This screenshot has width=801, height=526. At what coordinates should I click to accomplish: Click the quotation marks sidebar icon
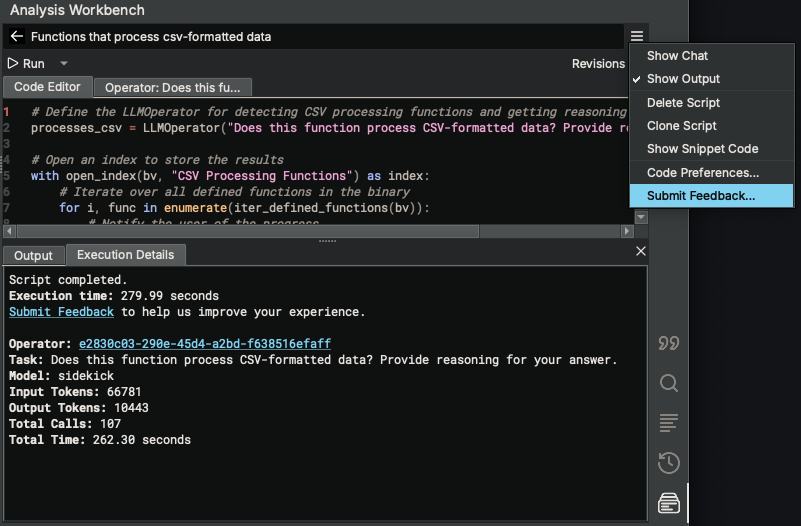(668, 343)
